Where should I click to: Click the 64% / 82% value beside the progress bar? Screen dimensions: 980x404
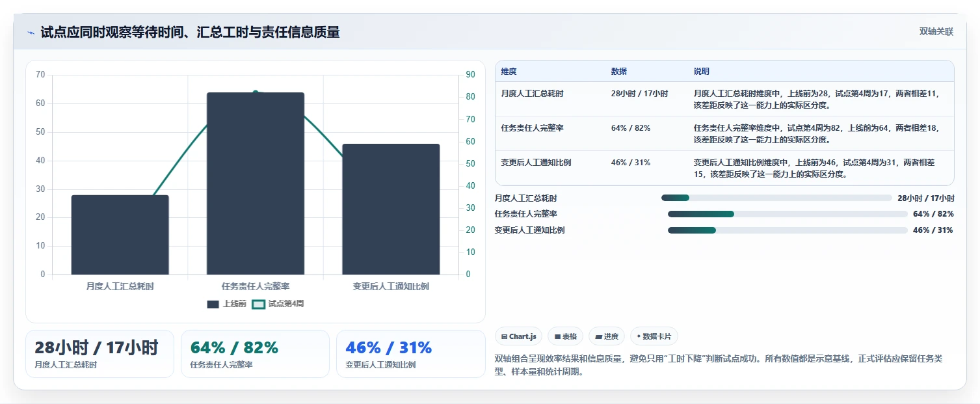point(933,214)
